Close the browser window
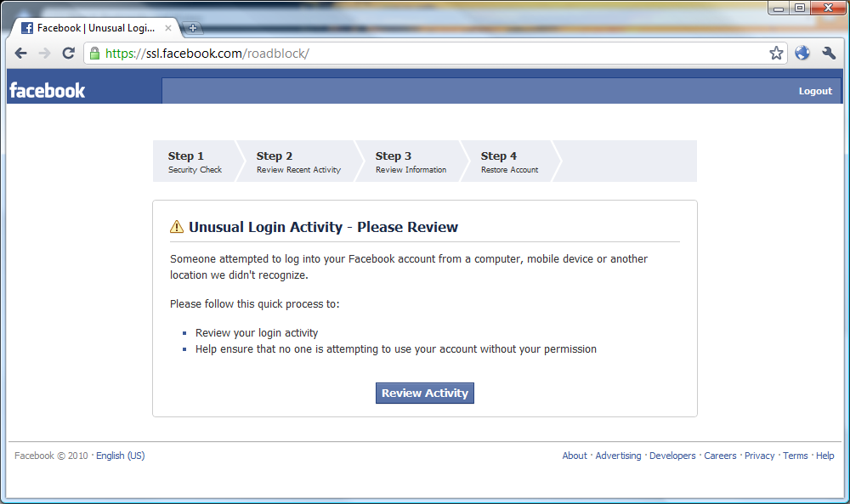 [828, 8]
